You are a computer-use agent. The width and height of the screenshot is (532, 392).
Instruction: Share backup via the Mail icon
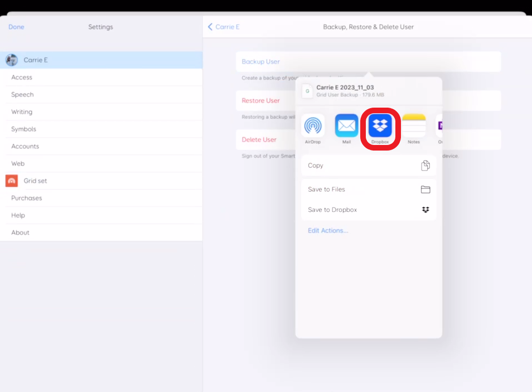click(x=346, y=125)
